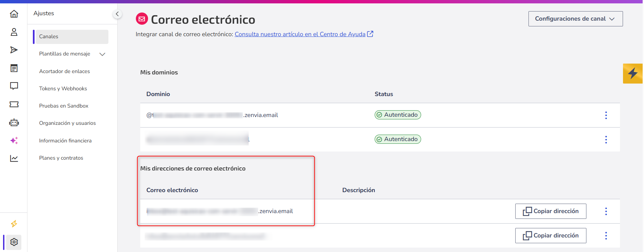Open the chatbot robot icon
The height and width of the screenshot is (252, 644).
click(x=14, y=122)
